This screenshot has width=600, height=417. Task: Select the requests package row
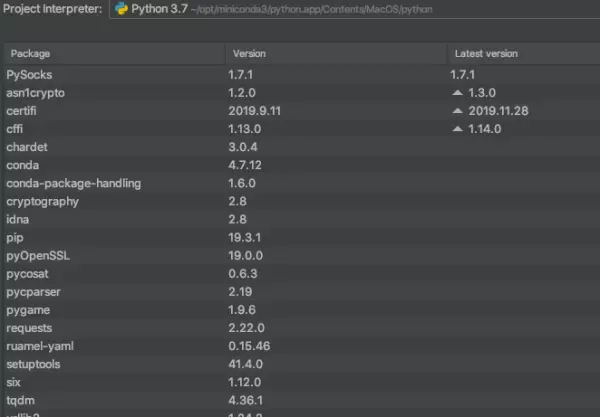click(x=302, y=328)
